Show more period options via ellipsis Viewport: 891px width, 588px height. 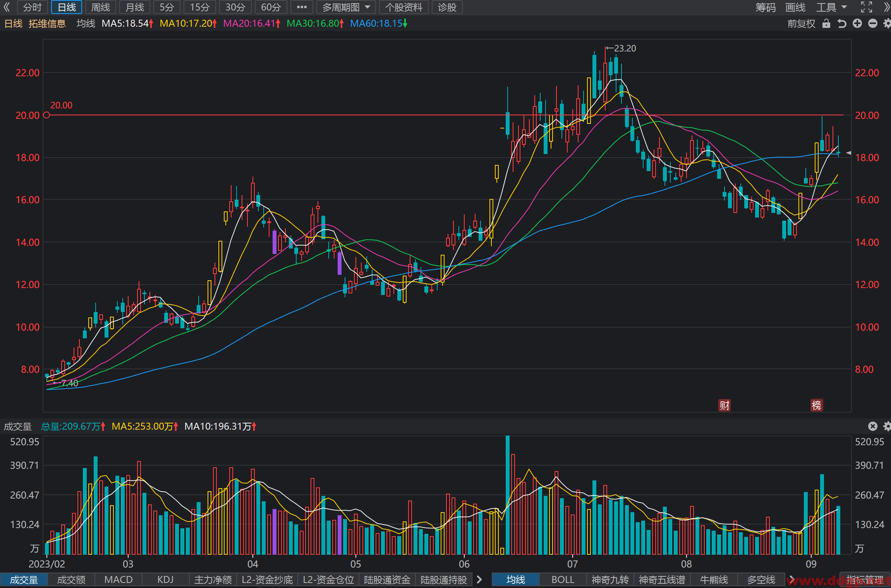(x=302, y=7)
